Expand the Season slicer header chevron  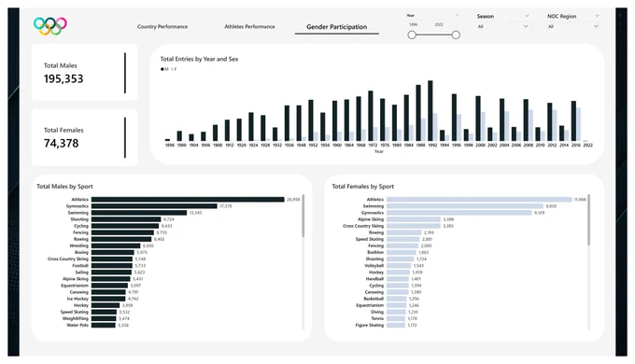coord(527,16)
